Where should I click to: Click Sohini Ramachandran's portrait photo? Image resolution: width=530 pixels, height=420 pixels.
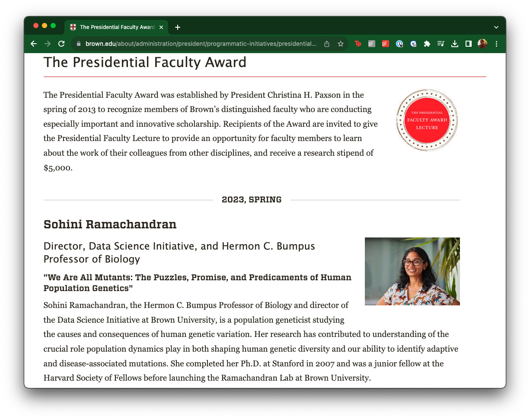point(412,271)
